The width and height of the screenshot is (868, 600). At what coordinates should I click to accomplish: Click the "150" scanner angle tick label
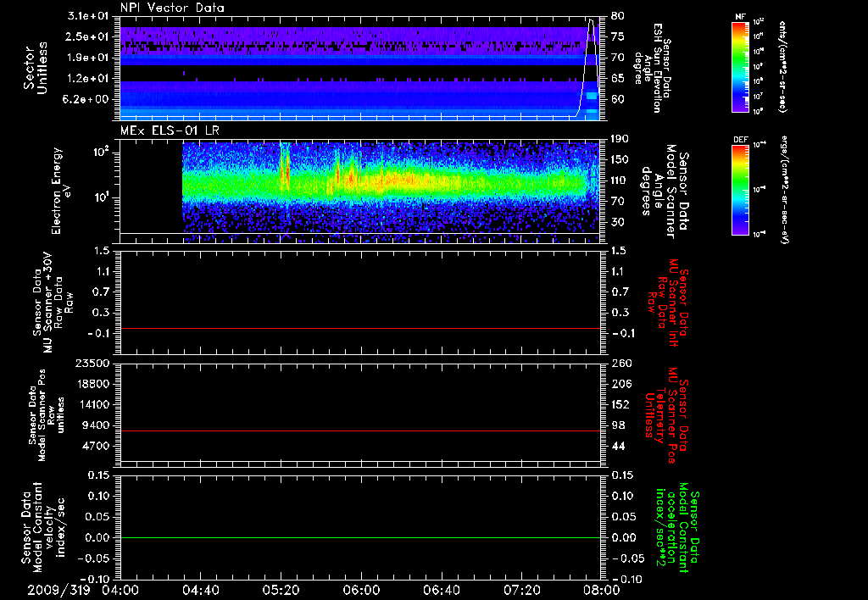[620, 159]
